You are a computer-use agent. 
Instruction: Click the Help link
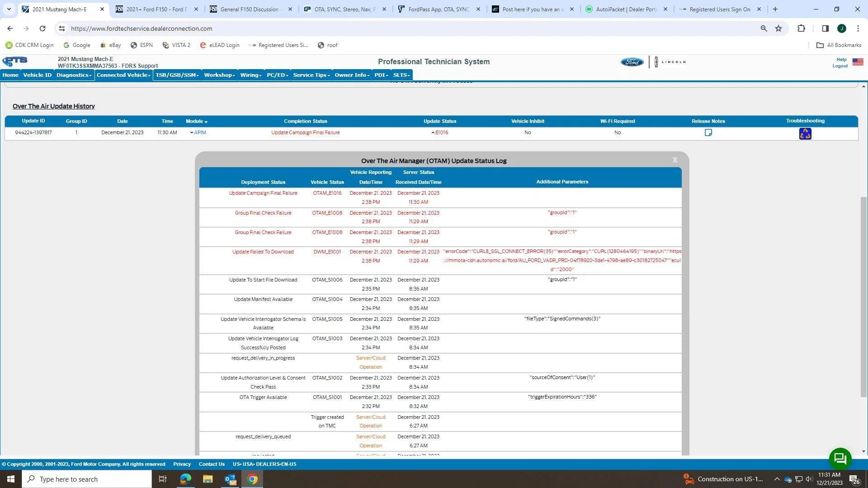click(x=841, y=60)
